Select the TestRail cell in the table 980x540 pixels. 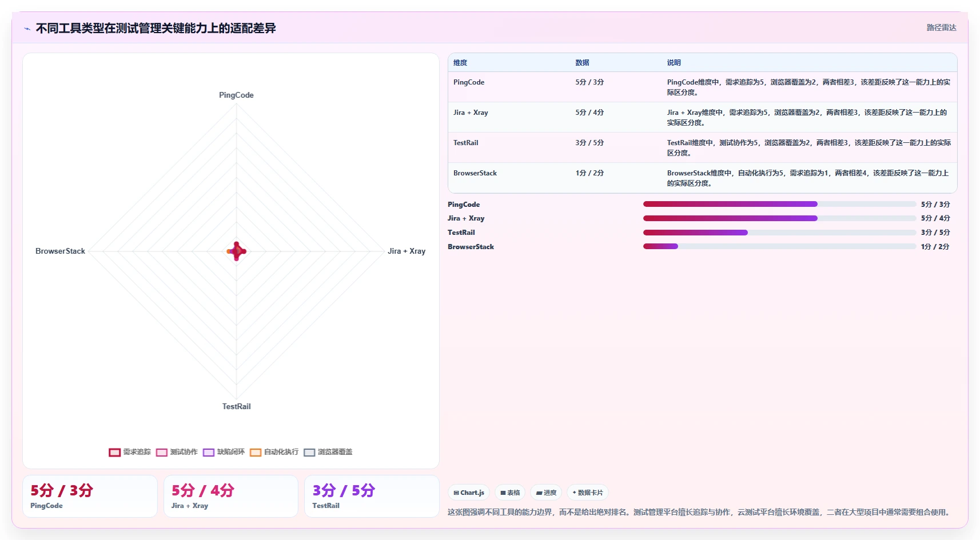pyautogui.click(x=465, y=143)
